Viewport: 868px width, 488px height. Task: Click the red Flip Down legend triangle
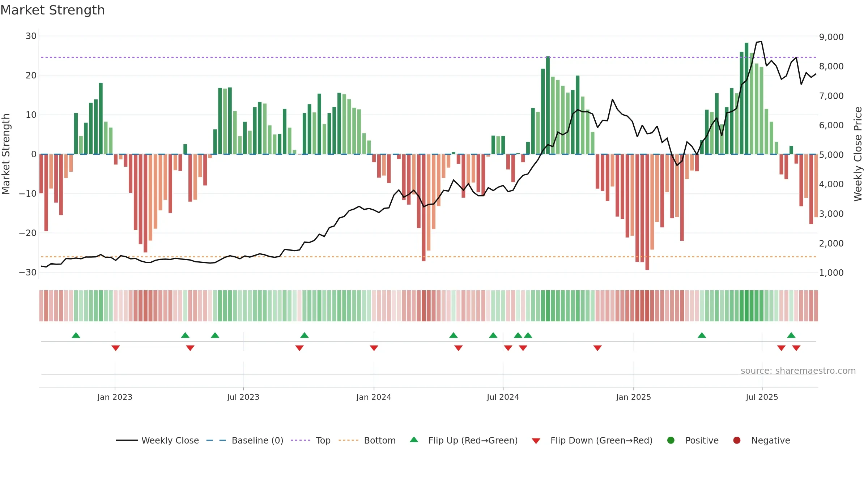pos(536,441)
